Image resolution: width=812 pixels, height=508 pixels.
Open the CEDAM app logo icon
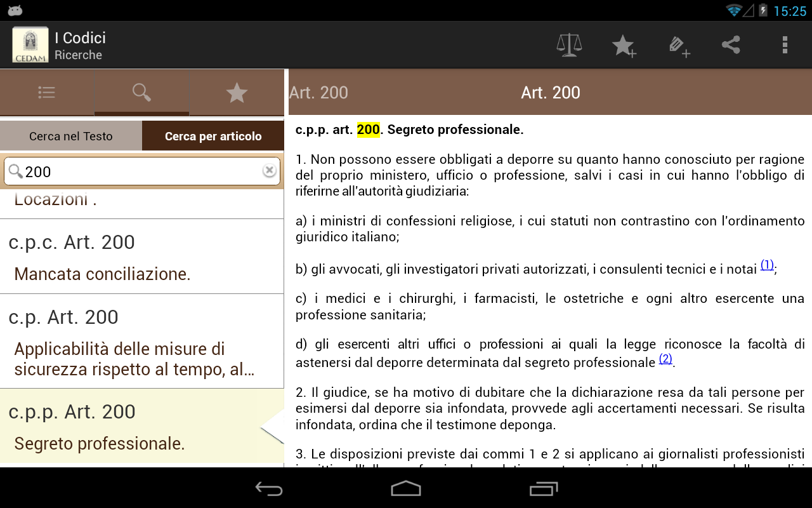pyautogui.click(x=30, y=44)
